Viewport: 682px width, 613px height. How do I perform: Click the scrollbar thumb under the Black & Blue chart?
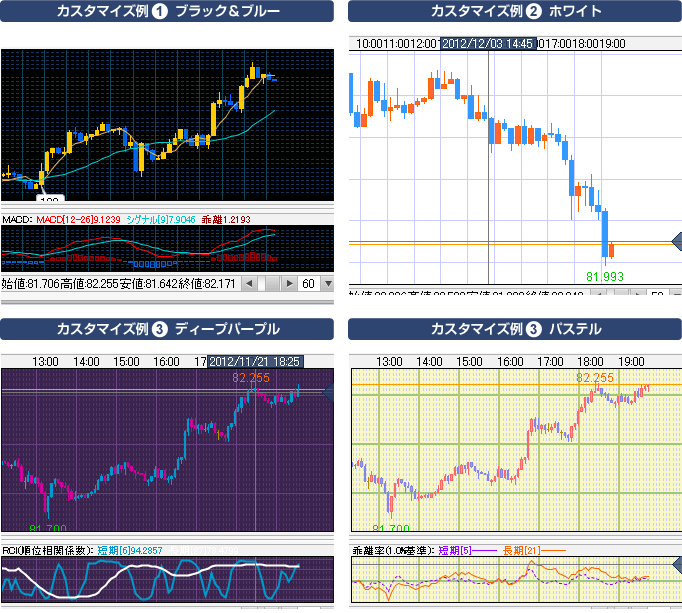(262, 284)
